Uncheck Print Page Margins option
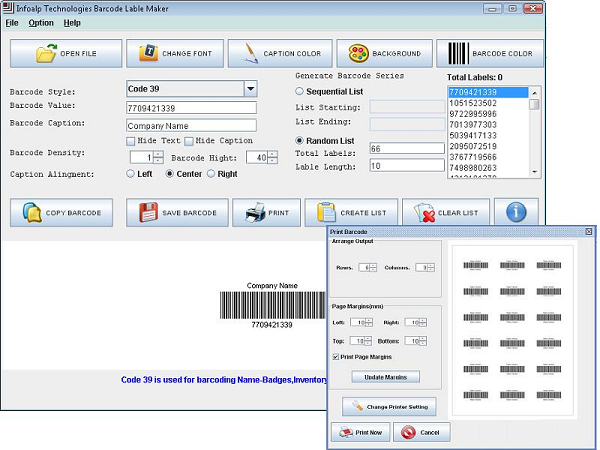The width and height of the screenshot is (600, 450). pyautogui.click(x=335, y=357)
